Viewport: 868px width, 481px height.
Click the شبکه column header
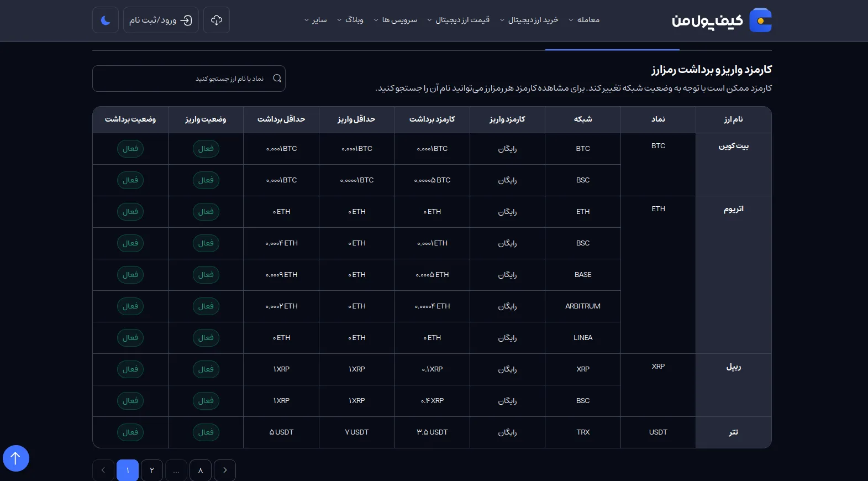pyautogui.click(x=583, y=119)
